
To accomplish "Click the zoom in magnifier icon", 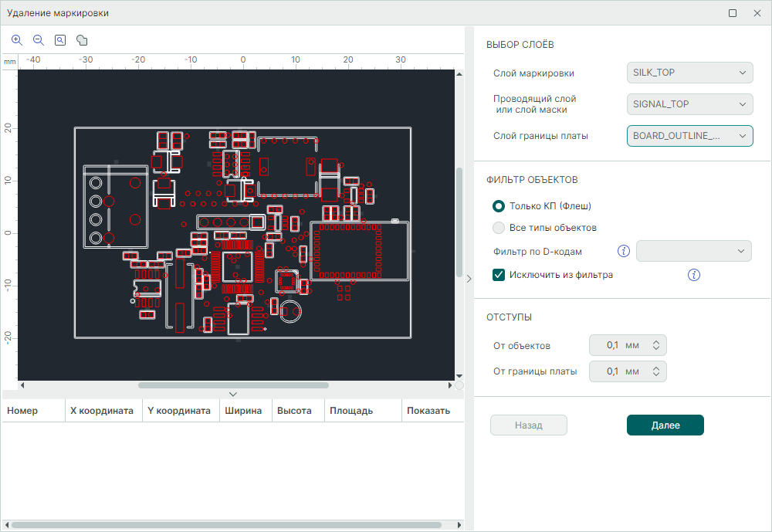I will [x=17, y=40].
